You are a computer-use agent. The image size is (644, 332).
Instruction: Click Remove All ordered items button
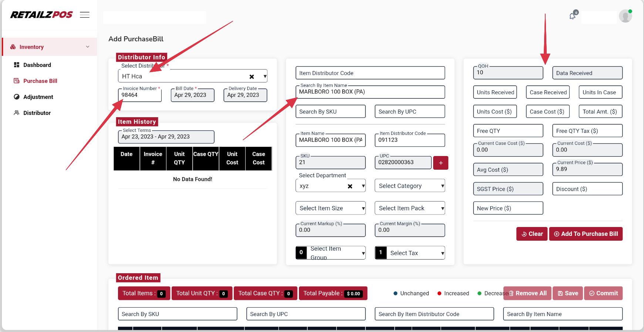coord(527,293)
